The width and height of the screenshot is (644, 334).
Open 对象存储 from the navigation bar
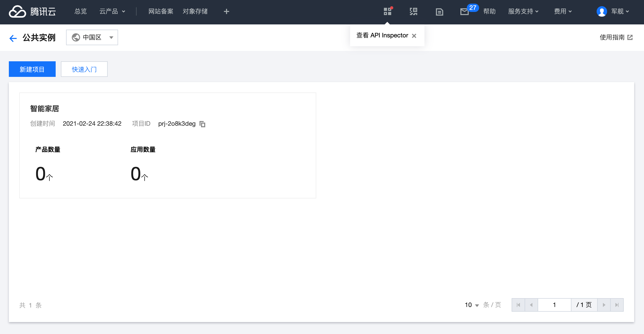[x=195, y=11]
